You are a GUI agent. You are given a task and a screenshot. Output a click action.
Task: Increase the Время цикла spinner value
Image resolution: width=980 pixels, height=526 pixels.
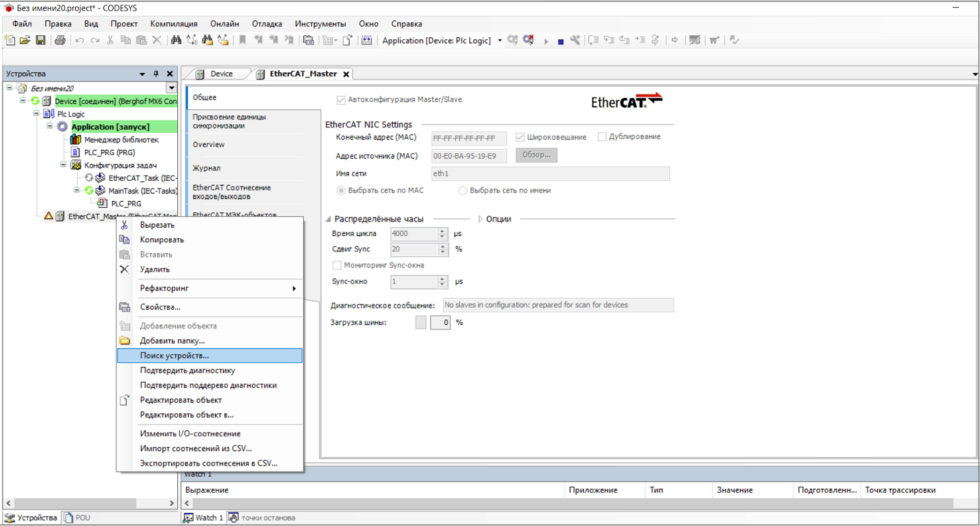pos(443,231)
